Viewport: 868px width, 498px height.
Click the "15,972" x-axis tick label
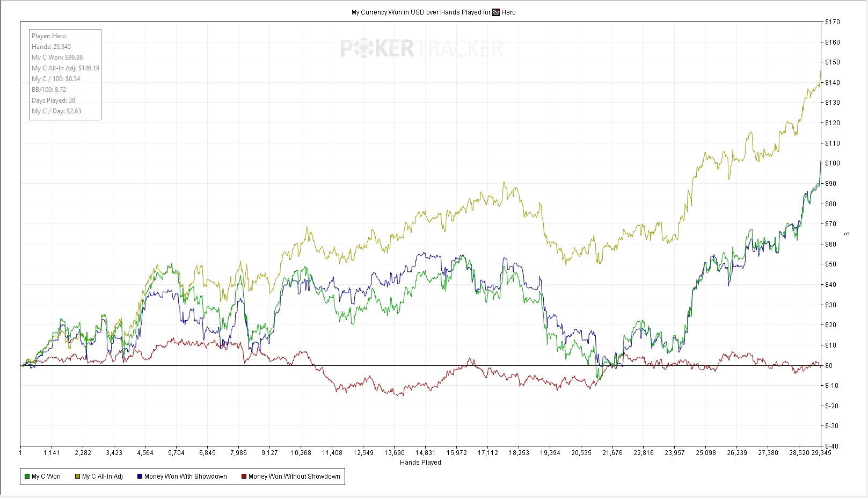(x=457, y=453)
